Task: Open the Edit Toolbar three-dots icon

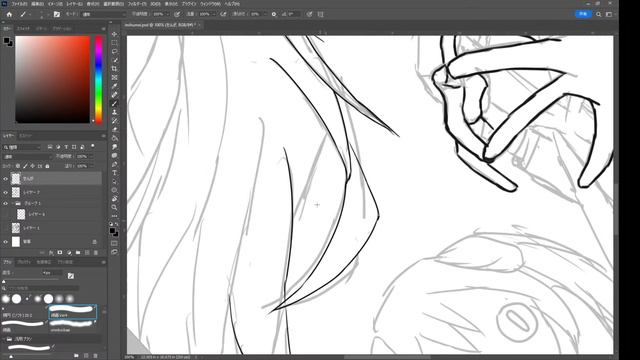Action: 114,216
